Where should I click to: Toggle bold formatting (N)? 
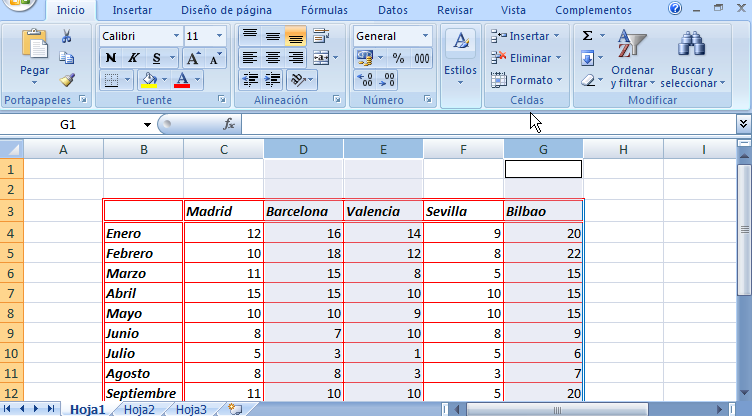tap(111, 58)
